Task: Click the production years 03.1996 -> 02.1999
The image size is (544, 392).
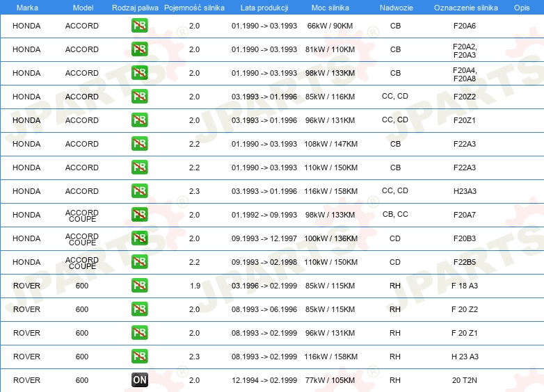Action: point(264,286)
